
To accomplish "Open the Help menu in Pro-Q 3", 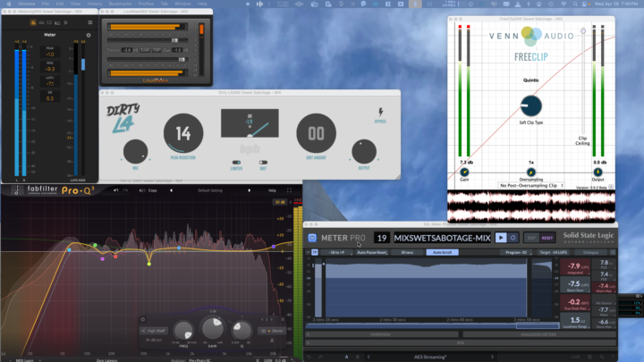I will click(x=272, y=190).
